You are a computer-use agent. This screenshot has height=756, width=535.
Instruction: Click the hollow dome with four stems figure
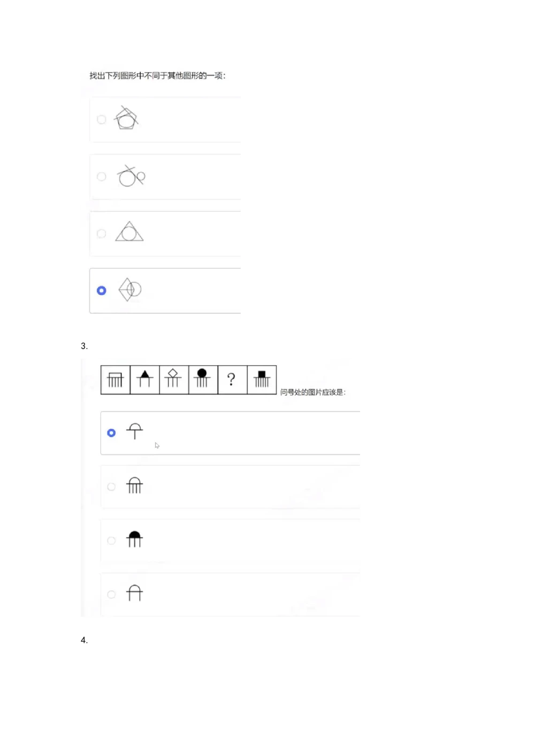coord(134,485)
